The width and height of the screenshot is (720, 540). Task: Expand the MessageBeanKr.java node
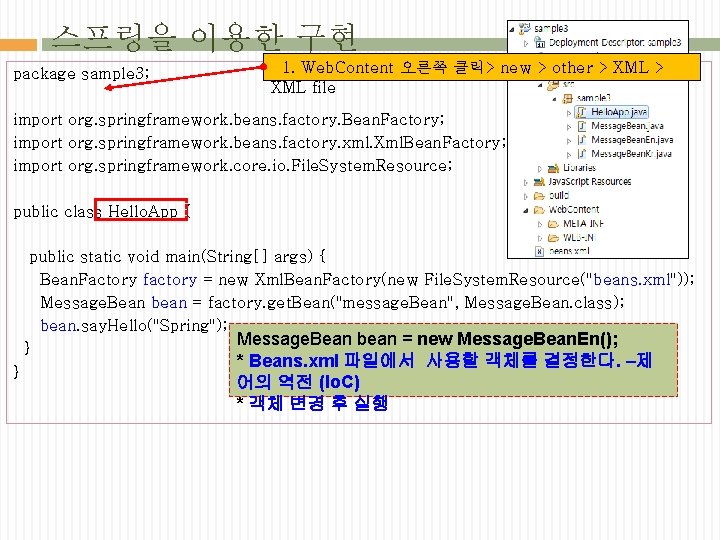pyautogui.click(x=569, y=155)
